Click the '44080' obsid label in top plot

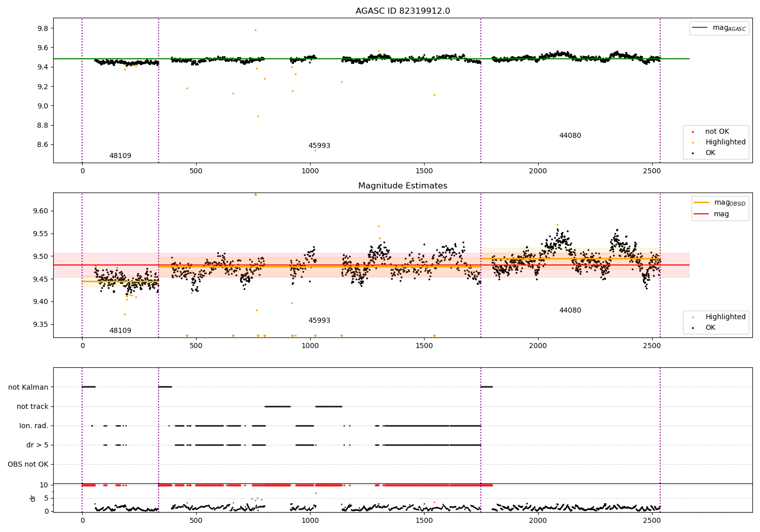tap(570, 136)
